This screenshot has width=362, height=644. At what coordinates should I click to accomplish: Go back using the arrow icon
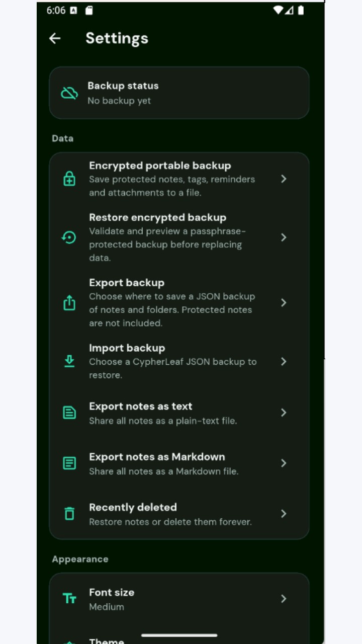pyautogui.click(x=55, y=38)
